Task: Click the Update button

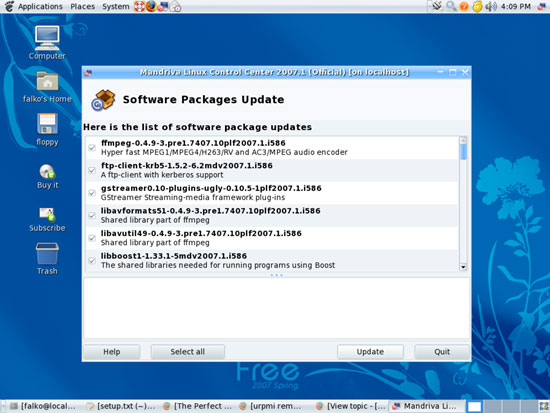Action: (x=370, y=352)
